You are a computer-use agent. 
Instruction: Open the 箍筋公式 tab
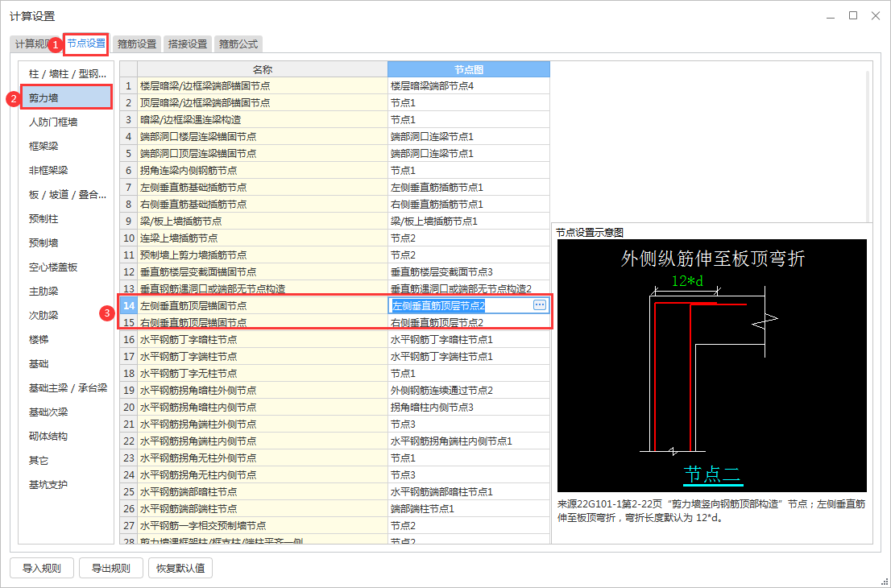[238, 43]
